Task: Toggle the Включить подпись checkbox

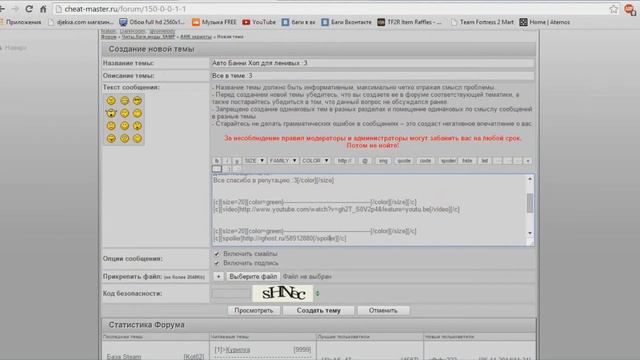Action: tap(217, 263)
